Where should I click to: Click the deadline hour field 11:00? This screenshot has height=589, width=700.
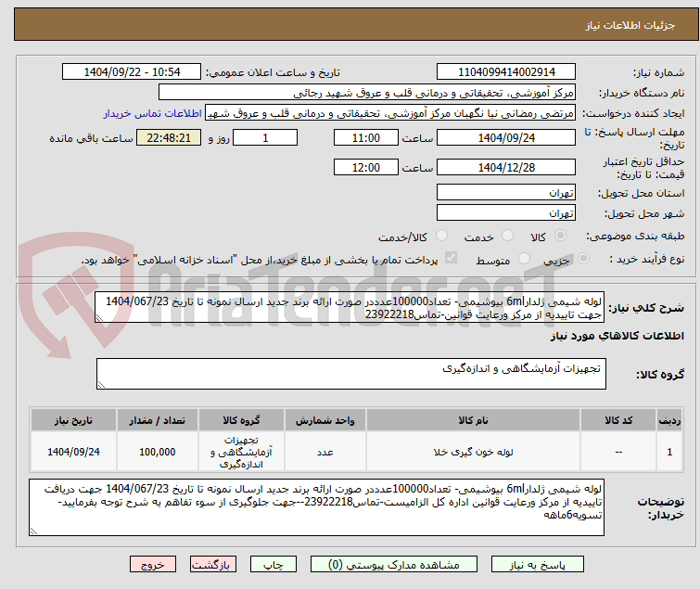pyautogui.click(x=365, y=137)
